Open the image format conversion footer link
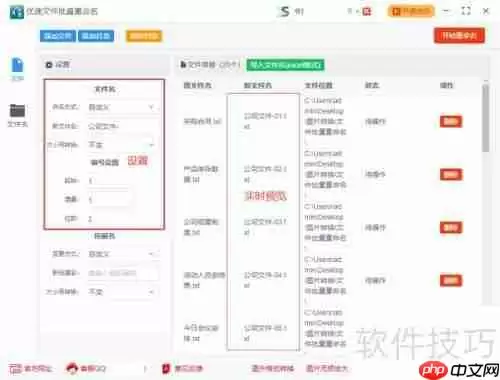 coord(272,368)
